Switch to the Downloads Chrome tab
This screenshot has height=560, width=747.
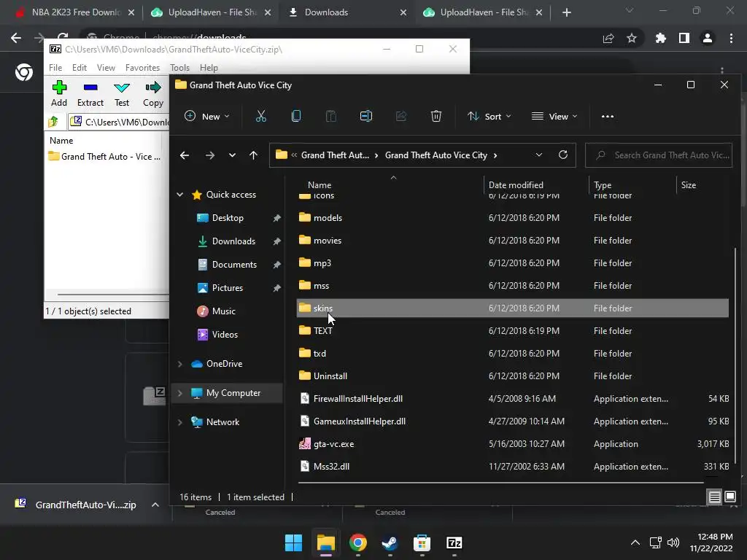(348, 12)
